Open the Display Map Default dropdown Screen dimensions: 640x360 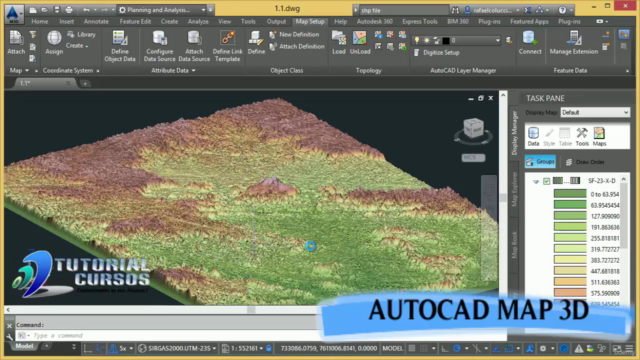click(595, 112)
